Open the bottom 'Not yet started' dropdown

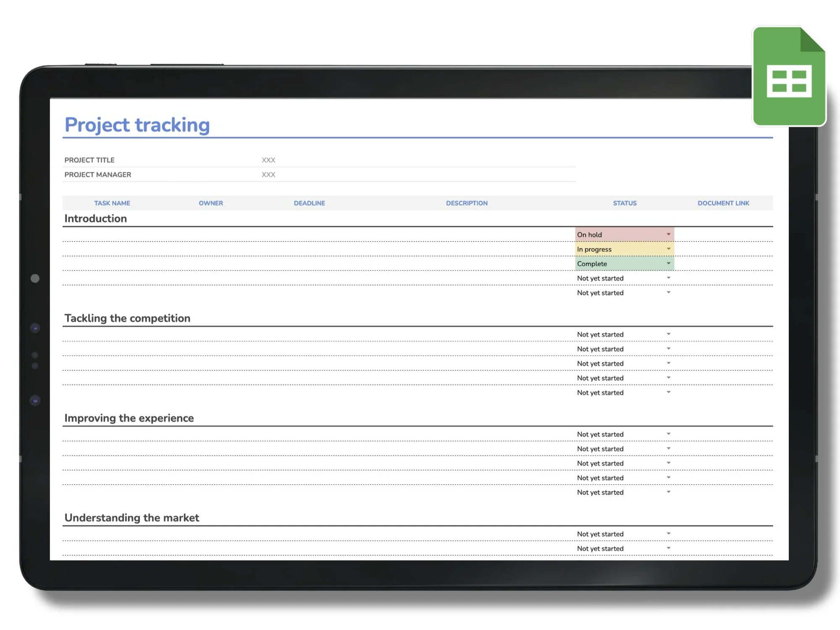pyautogui.click(x=668, y=548)
